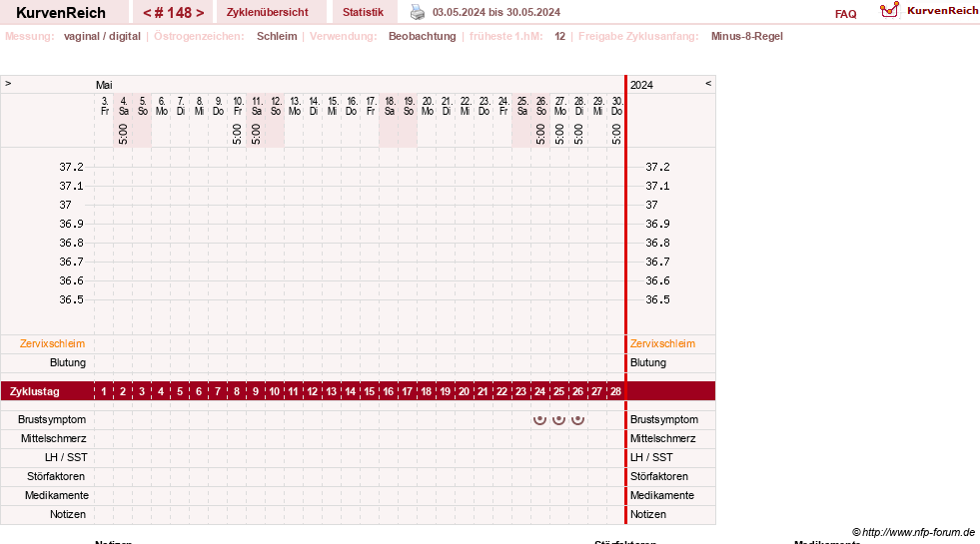Image resolution: width=980 pixels, height=544 pixels.
Task: Click the printer icon
Action: point(417,12)
